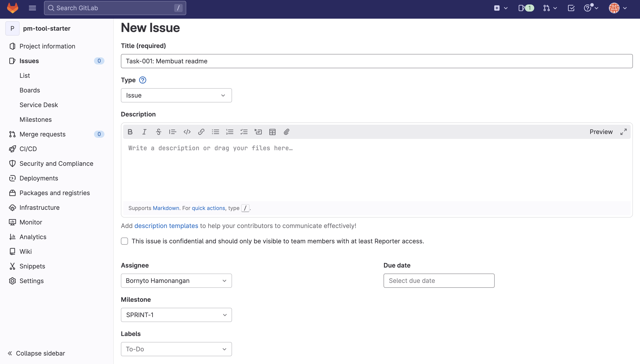This screenshot has width=640, height=364.
Task: Add a numbered list
Action: coord(230,132)
